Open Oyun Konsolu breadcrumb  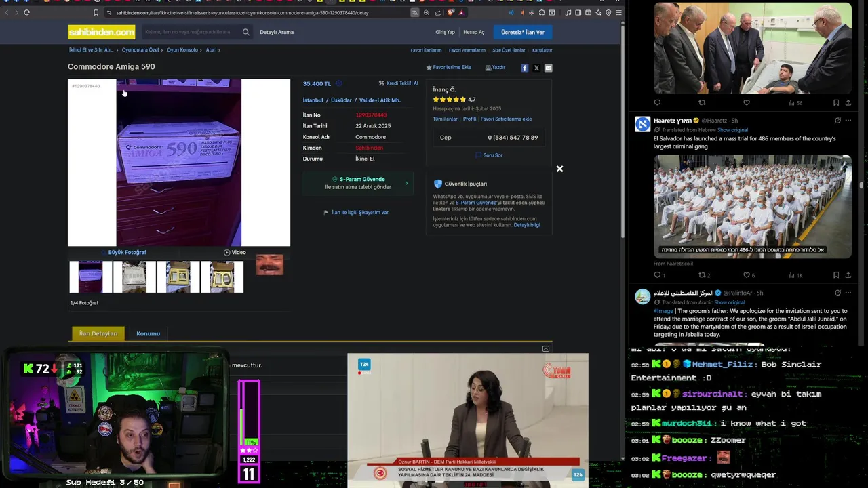pyautogui.click(x=182, y=50)
